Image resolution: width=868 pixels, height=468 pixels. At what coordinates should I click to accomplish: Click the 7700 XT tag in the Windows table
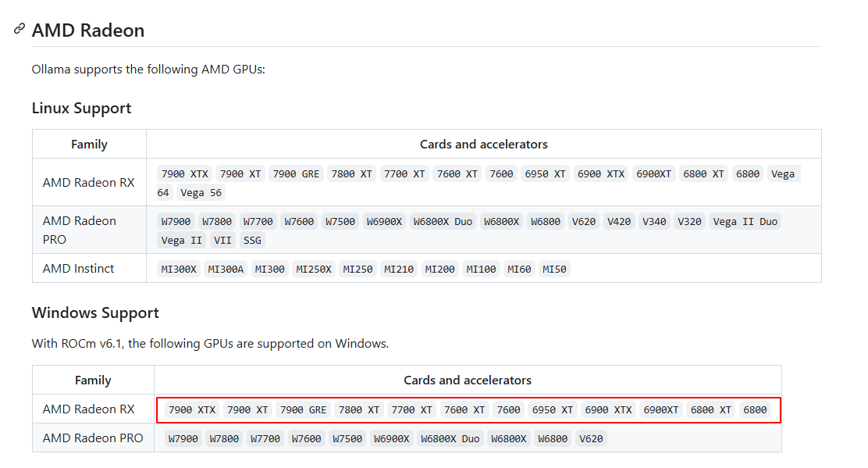[412, 410]
